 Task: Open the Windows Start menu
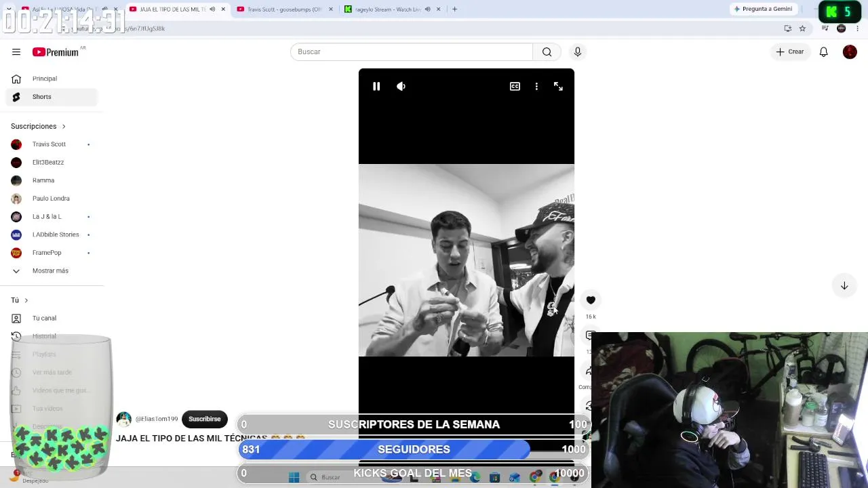point(294,477)
